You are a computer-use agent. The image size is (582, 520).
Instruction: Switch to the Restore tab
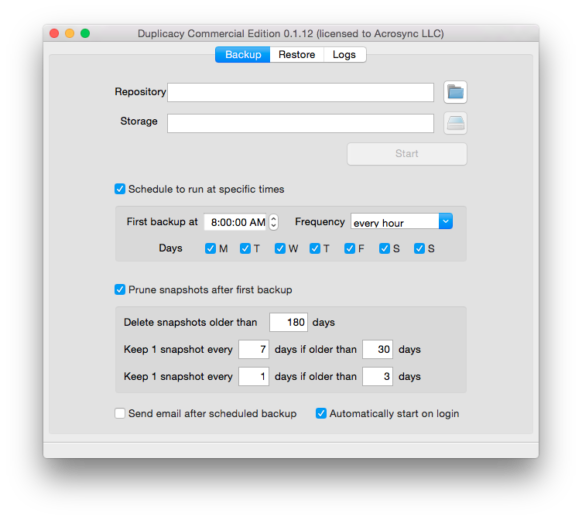click(297, 55)
